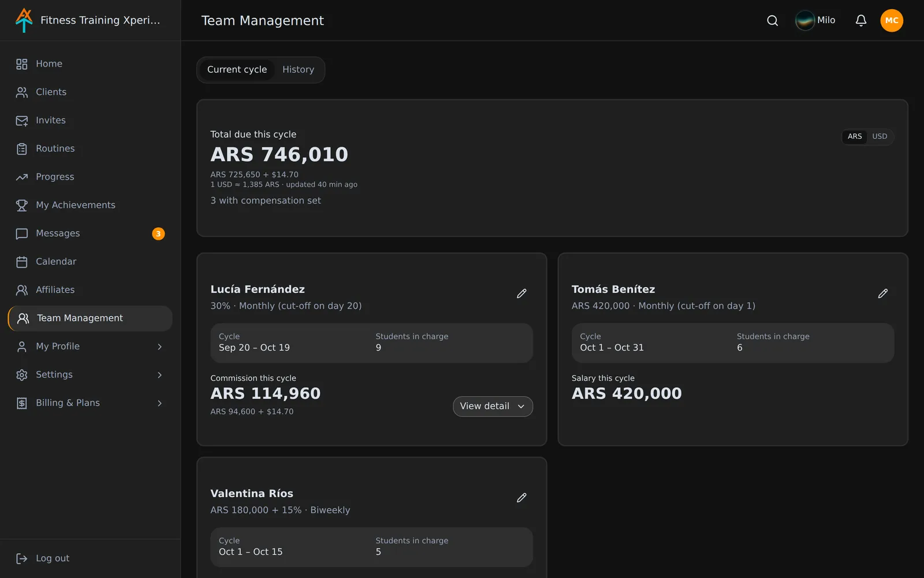
Task: Click the ARS 114,960 commission amount
Action: (x=265, y=394)
